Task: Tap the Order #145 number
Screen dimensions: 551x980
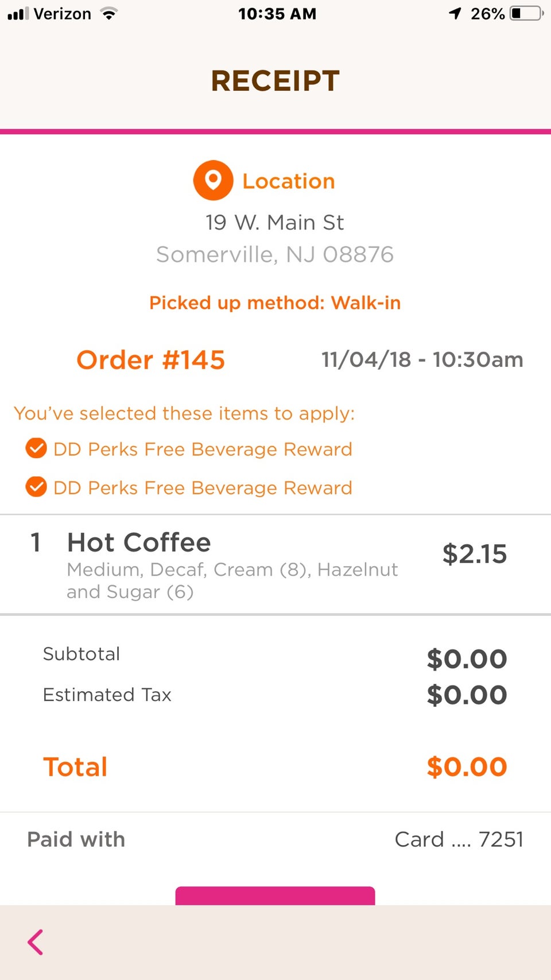Action: pyautogui.click(x=150, y=360)
